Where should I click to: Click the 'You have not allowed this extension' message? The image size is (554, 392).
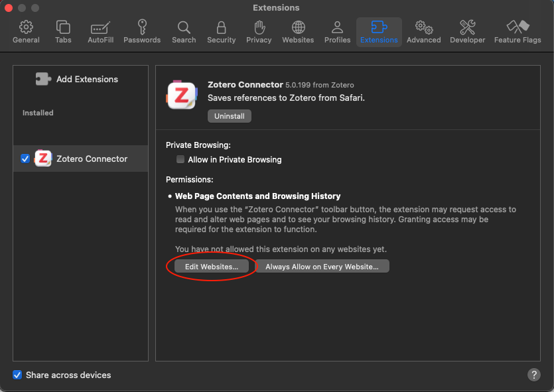pyautogui.click(x=281, y=249)
